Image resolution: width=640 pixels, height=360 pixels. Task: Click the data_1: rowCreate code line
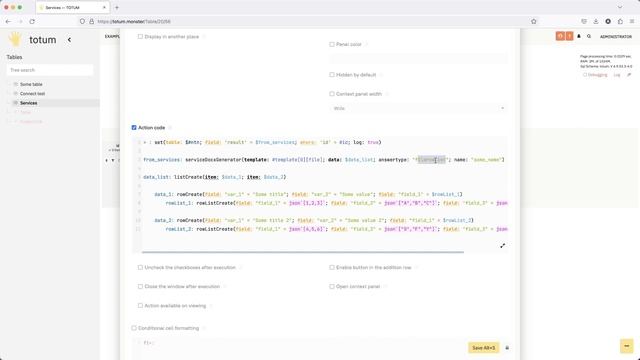[x=308, y=194]
